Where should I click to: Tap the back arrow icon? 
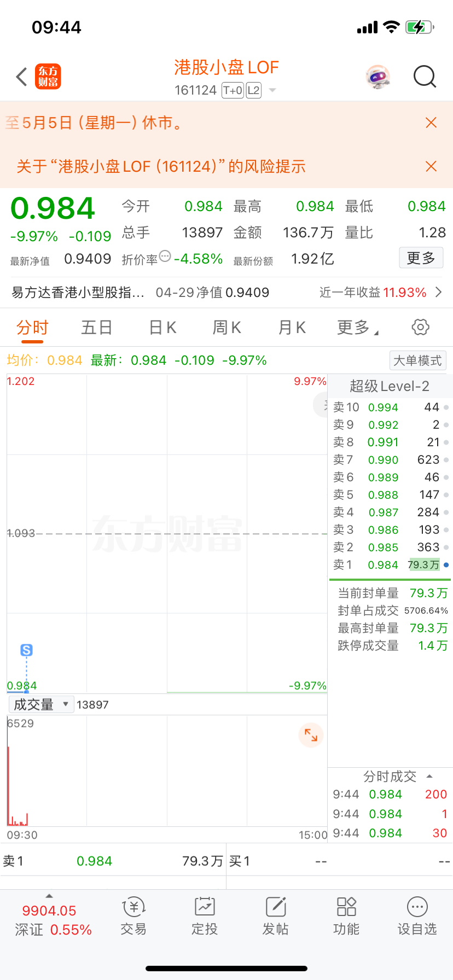pyautogui.click(x=21, y=77)
